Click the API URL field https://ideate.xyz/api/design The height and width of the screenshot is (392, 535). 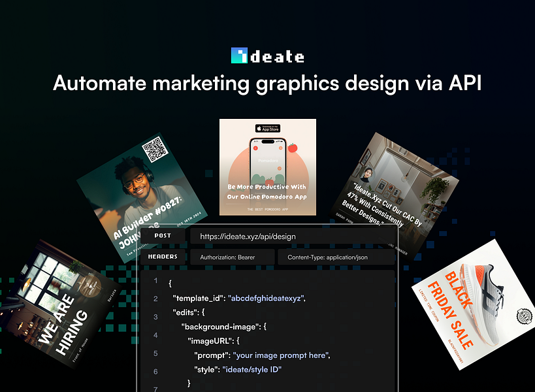[292, 237]
